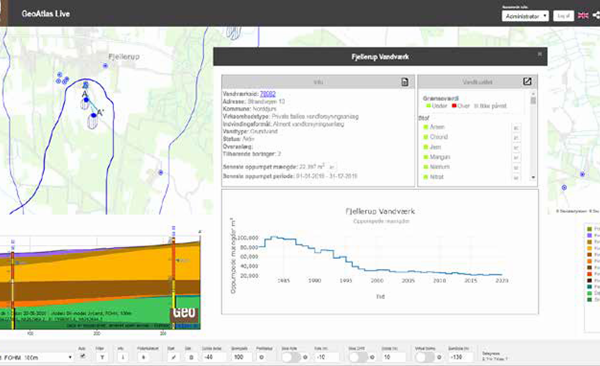Click the trash delete-profile tool

[x=191, y=357]
